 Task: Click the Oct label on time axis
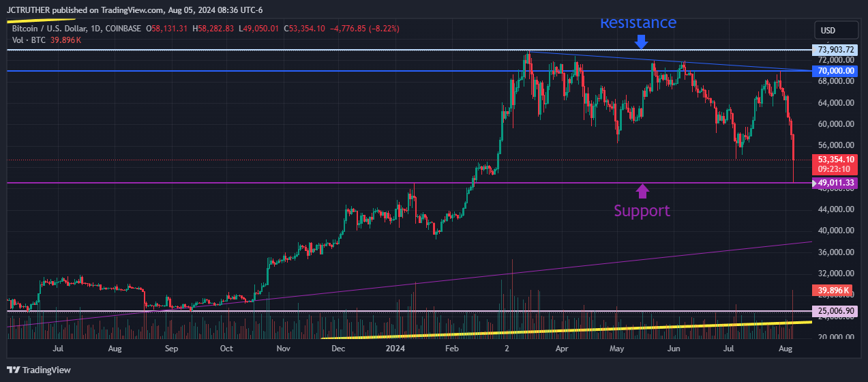pos(226,349)
